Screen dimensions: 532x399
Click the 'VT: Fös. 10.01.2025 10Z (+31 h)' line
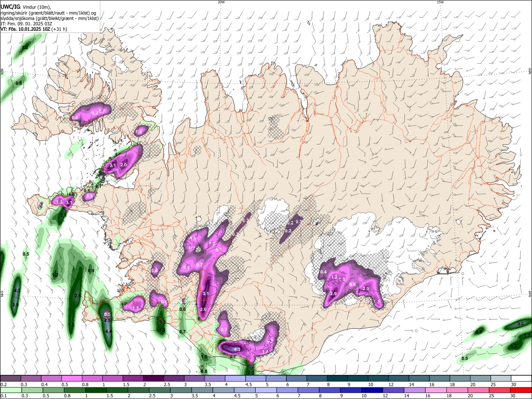pos(34,29)
